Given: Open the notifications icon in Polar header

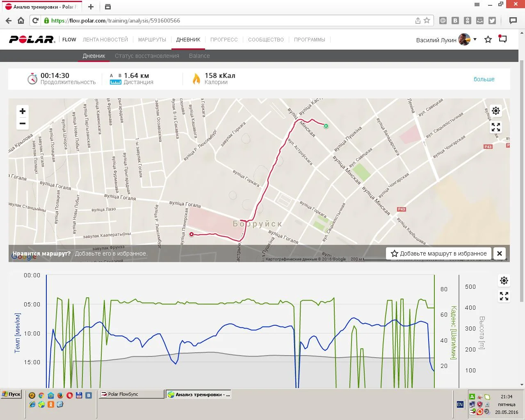Looking at the screenshot, I should tap(503, 39).
